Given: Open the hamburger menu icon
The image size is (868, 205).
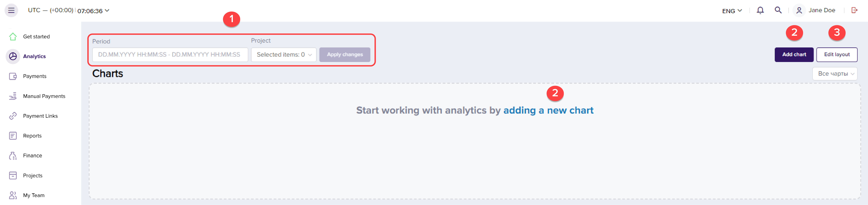Looking at the screenshot, I should (x=11, y=10).
